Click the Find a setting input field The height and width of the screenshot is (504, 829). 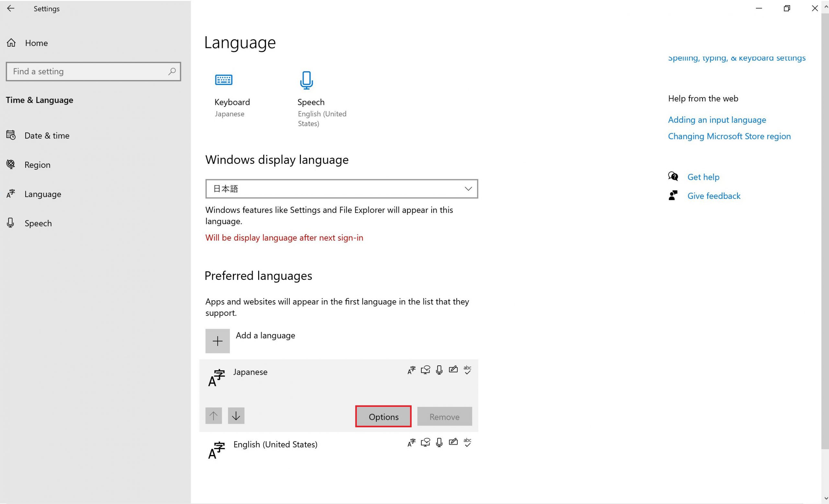click(x=93, y=71)
